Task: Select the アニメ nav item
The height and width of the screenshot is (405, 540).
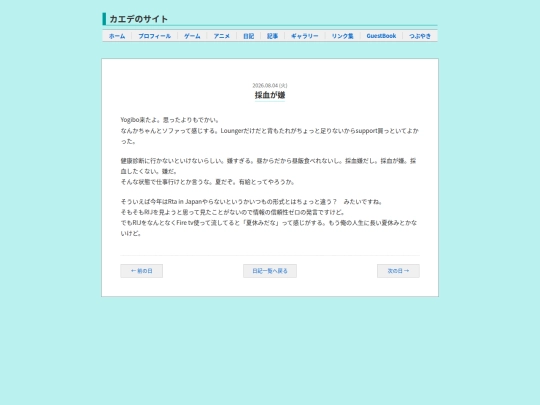Action: [x=221, y=36]
